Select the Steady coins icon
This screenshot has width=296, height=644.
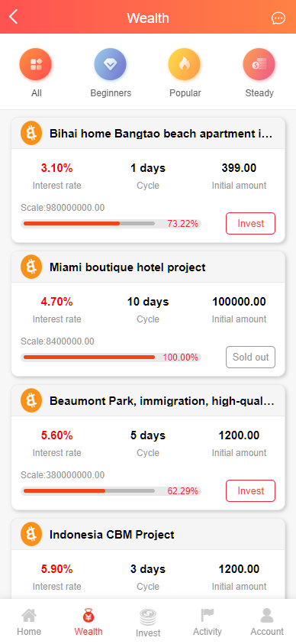click(259, 64)
